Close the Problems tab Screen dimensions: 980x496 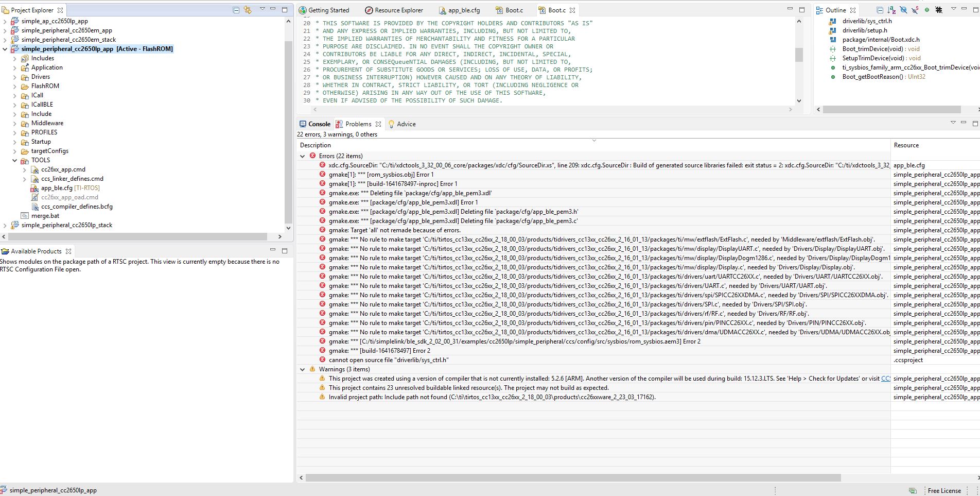tap(378, 124)
